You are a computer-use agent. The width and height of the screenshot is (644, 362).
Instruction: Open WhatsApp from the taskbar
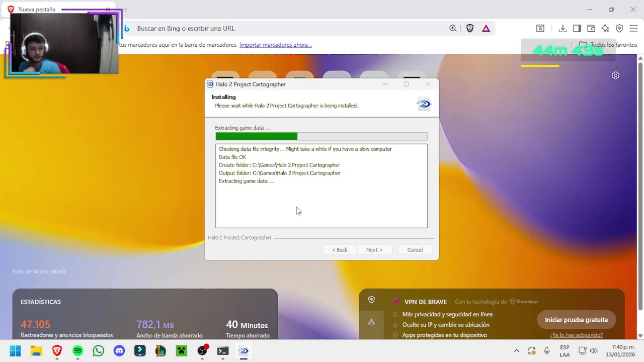(98, 351)
